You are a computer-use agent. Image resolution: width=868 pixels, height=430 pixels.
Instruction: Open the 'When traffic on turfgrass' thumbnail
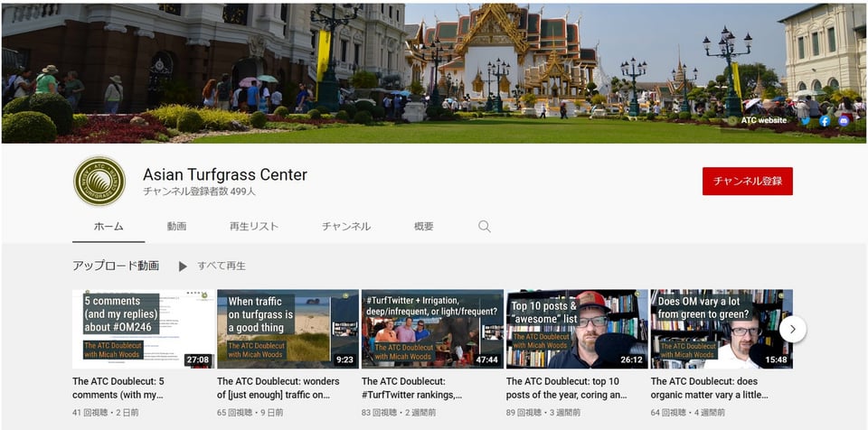[x=288, y=329]
